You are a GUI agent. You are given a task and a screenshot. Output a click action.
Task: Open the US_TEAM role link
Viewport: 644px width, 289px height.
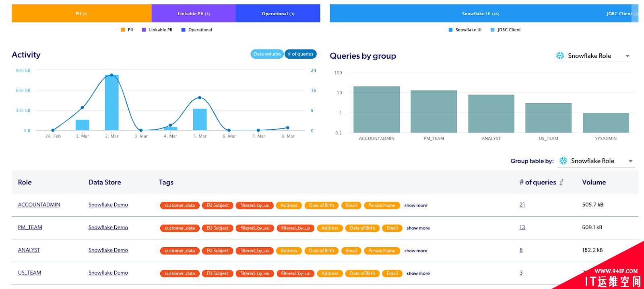(x=29, y=273)
